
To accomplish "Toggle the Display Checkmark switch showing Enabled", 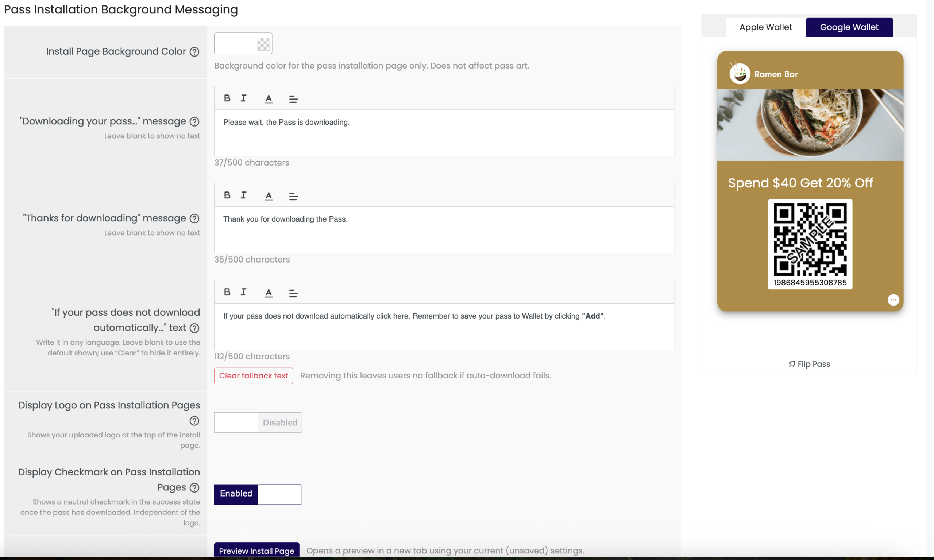I will point(258,494).
